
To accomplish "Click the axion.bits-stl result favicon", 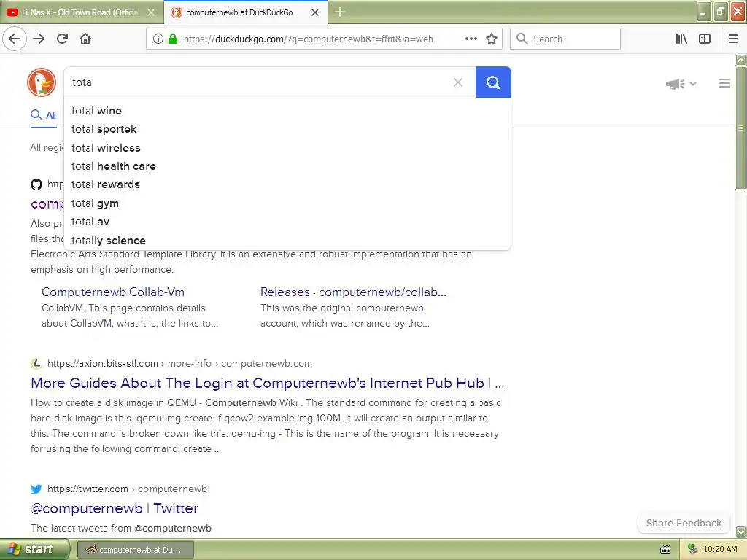I will click(x=36, y=363).
